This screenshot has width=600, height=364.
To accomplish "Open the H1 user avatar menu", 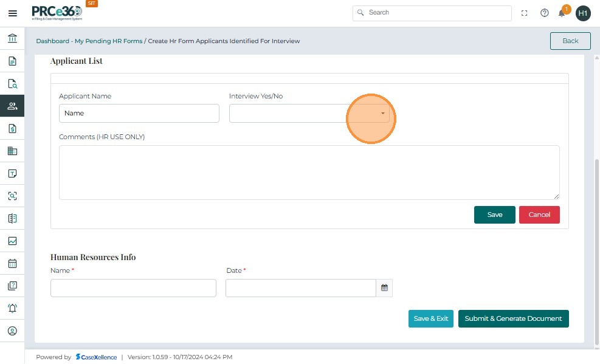I will pyautogui.click(x=583, y=13).
